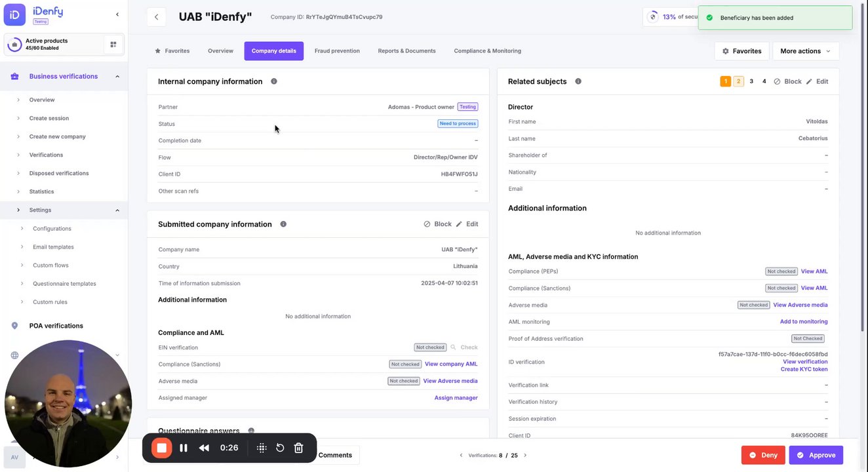Pause the screen recording

pyautogui.click(x=184, y=448)
